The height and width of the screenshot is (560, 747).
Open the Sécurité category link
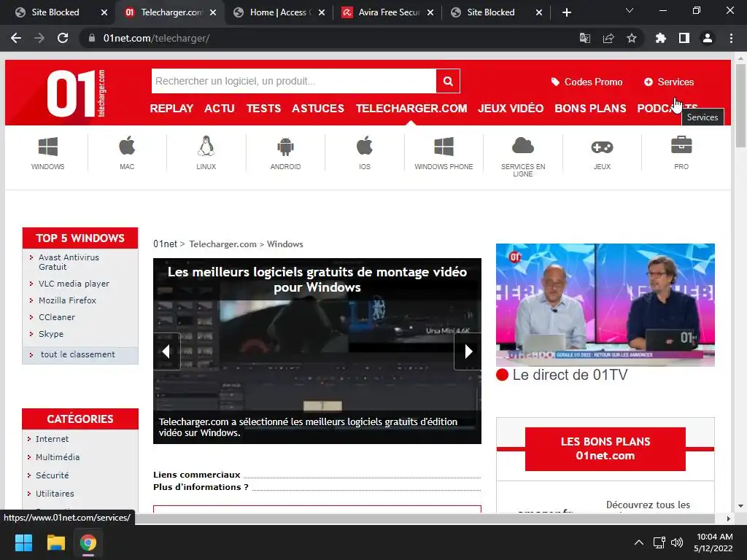pyautogui.click(x=52, y=475)
